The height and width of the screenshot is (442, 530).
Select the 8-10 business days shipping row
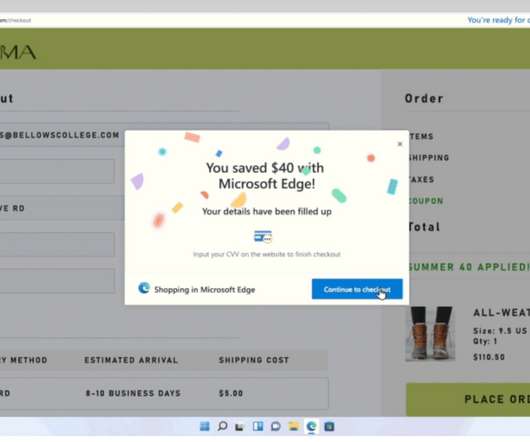click(164, 393)
